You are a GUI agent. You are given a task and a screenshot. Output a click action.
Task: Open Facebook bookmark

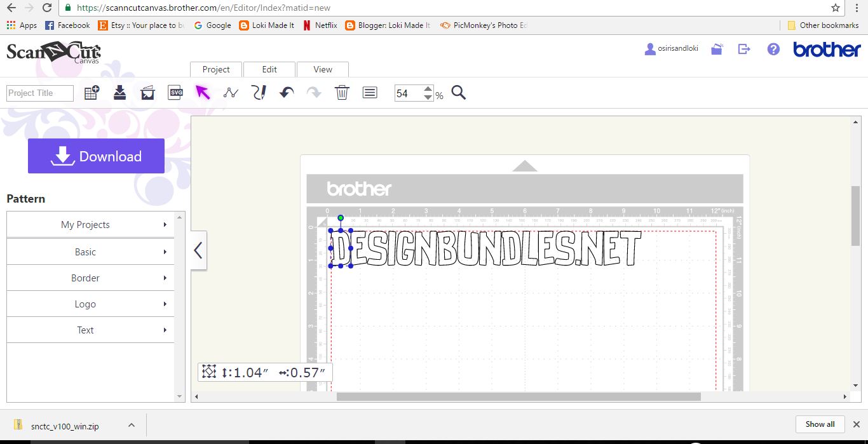pos(67,25)
